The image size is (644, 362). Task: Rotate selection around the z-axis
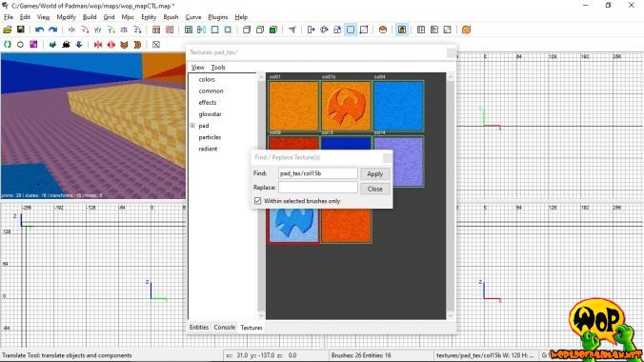pyautogui.click(x=137, y=30)
